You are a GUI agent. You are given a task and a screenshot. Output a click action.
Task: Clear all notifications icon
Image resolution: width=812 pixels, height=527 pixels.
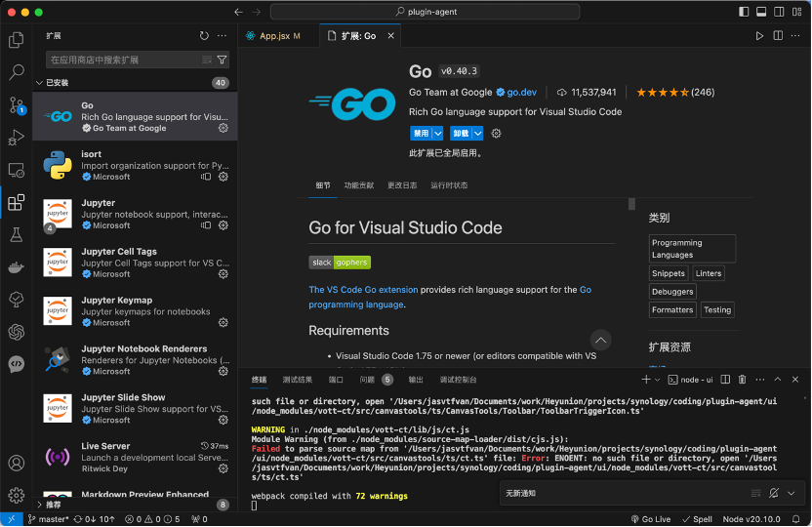755,494
